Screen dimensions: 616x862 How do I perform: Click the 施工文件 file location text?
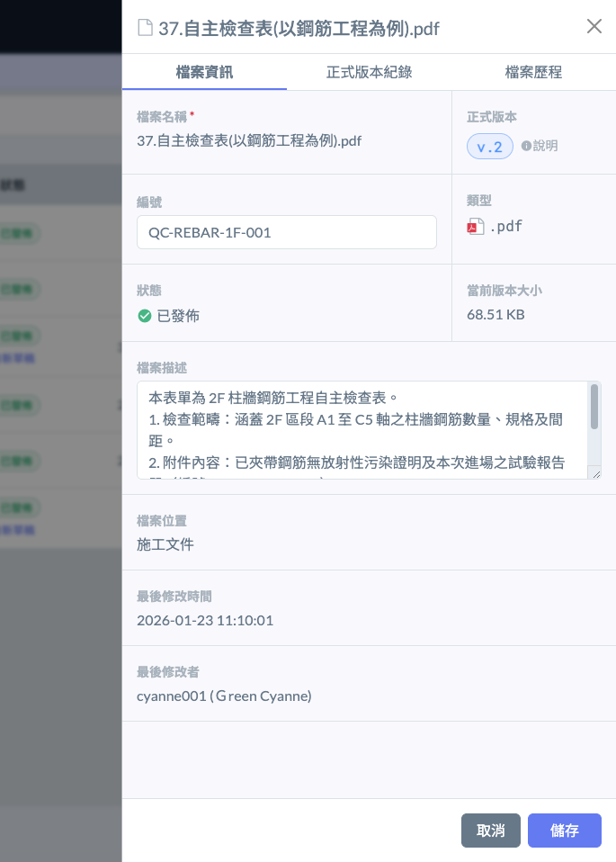pos(165,544)
